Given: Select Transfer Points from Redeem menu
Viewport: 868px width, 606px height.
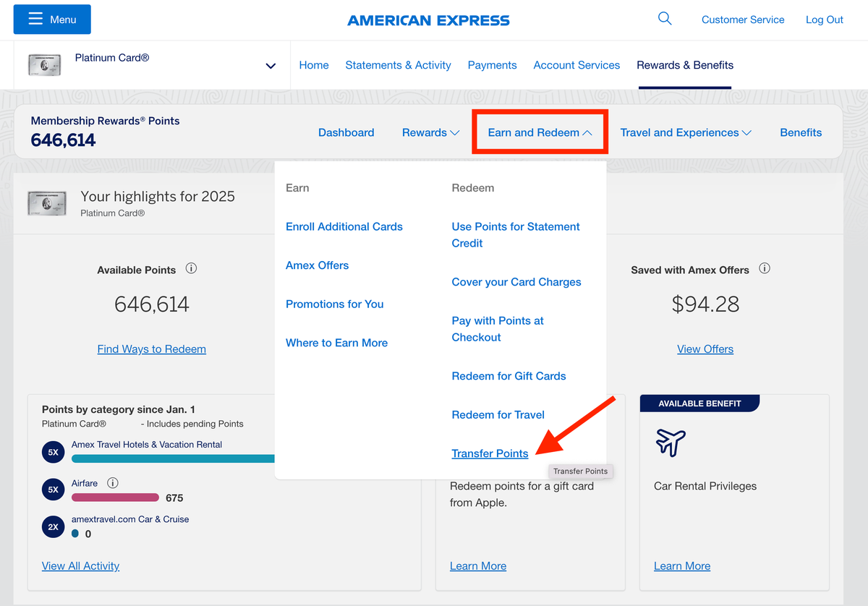Looking at the screenshot, I should tap(490, 453).
